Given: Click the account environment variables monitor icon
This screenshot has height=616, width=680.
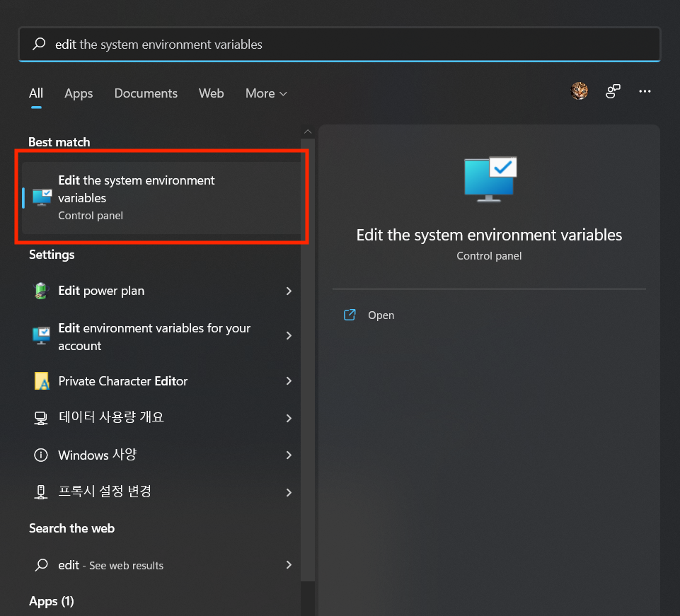Looking at the screenshot, I should pos(41,335).
